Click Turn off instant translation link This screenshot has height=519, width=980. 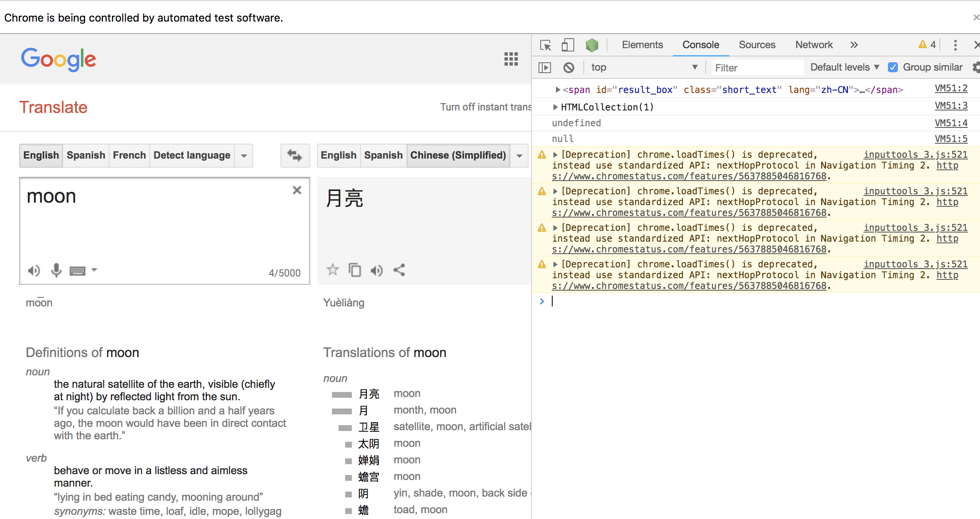pyautogui.click(x=485, y=107)
